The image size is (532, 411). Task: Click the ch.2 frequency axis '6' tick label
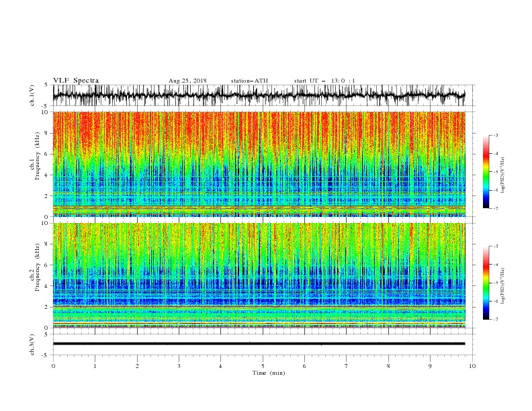pyautogui.click(x=47, y=265)
